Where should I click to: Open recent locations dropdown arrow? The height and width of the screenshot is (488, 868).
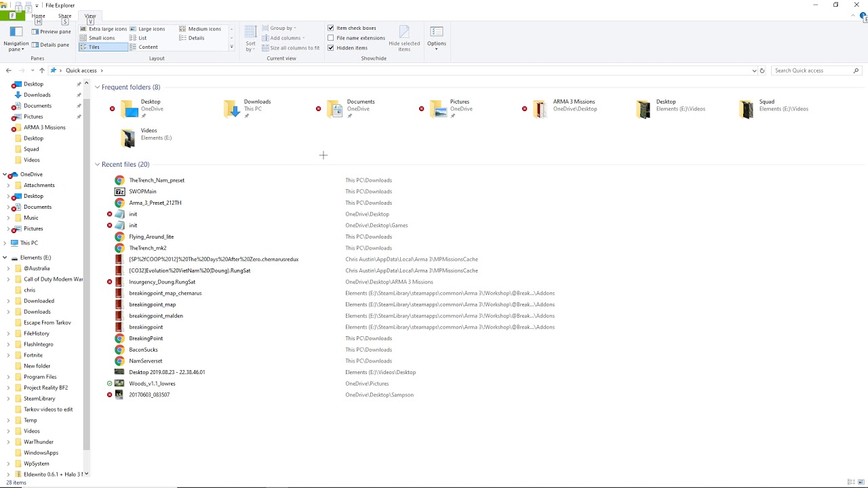[32, 70]
